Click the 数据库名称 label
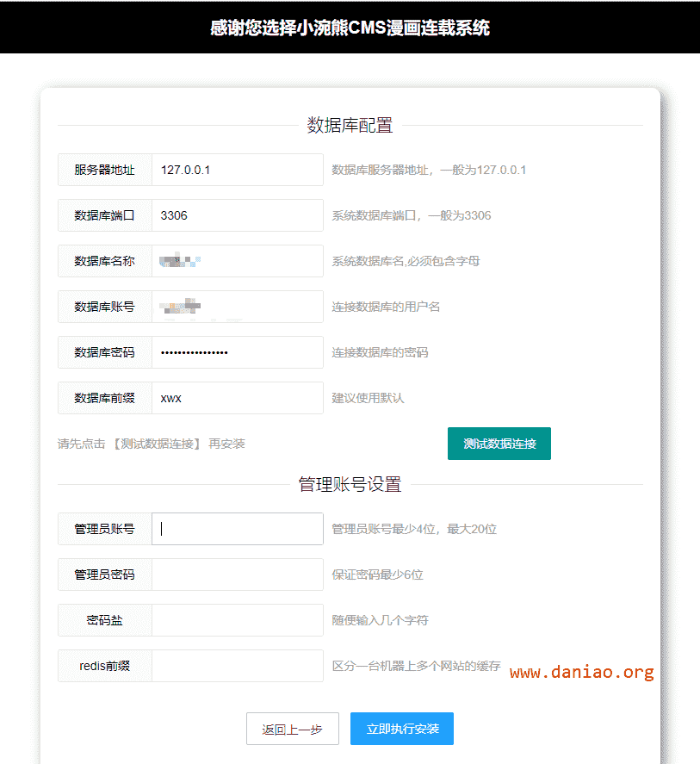Viewport: 700px width, 764px height. tap(105, 261)
